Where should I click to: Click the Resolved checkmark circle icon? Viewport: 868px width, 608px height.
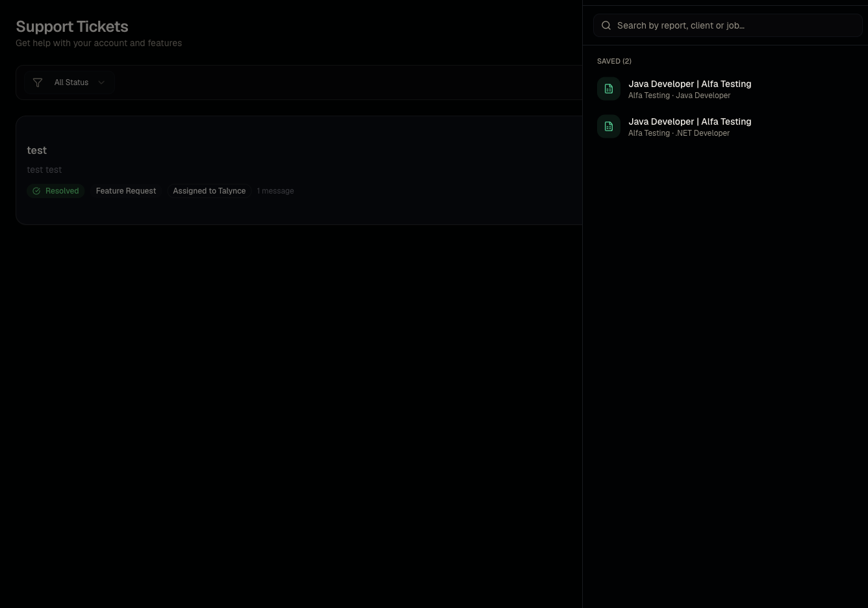pos(36,191)
